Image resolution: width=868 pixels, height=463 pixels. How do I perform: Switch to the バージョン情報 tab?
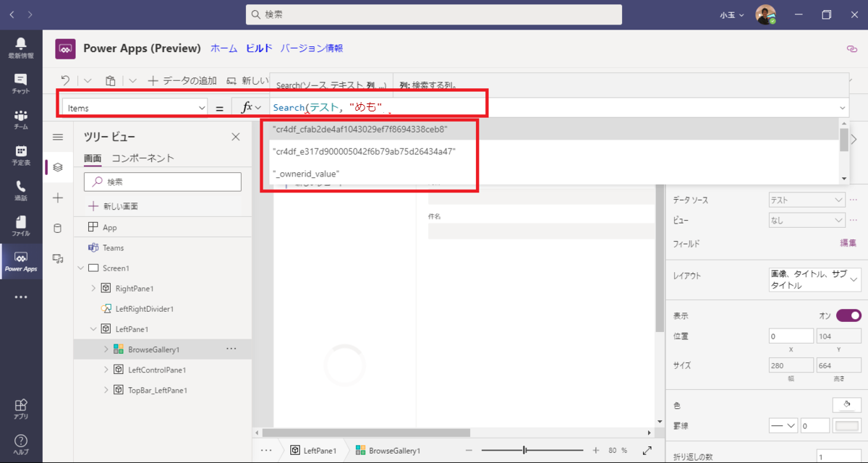coord(312,48)
